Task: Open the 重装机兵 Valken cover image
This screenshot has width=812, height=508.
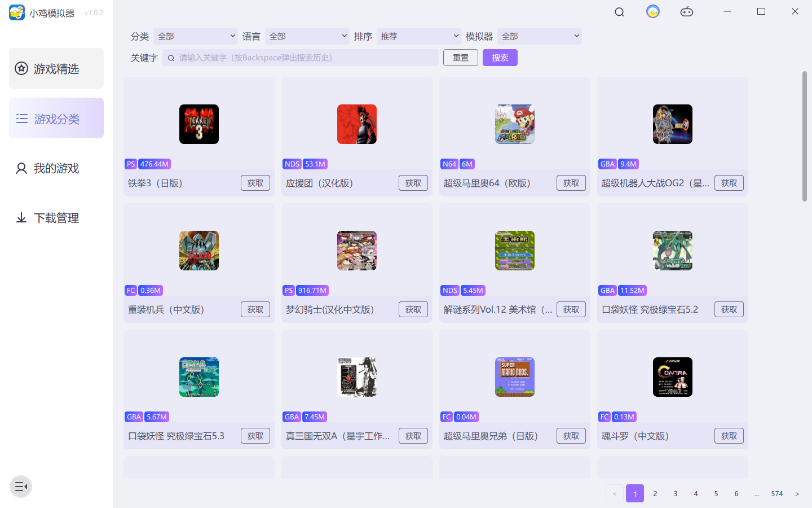Action: (199, 251)
